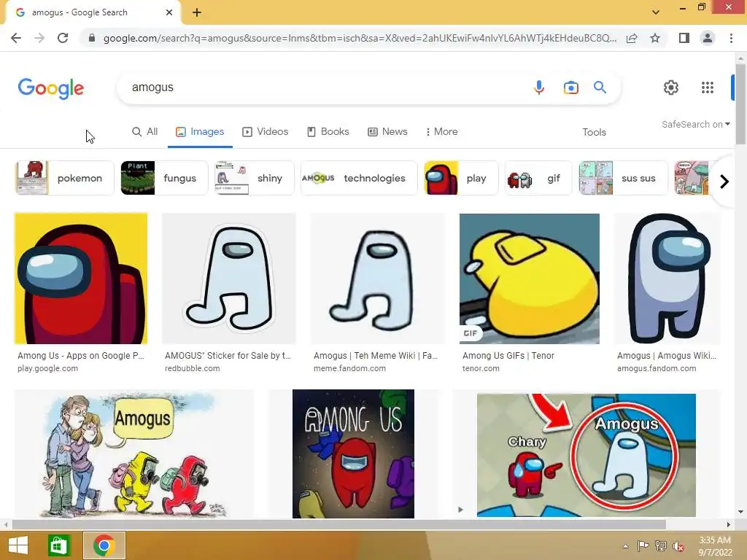
Task: Bookmark this page with the star icon
Action: click(655, 38)
